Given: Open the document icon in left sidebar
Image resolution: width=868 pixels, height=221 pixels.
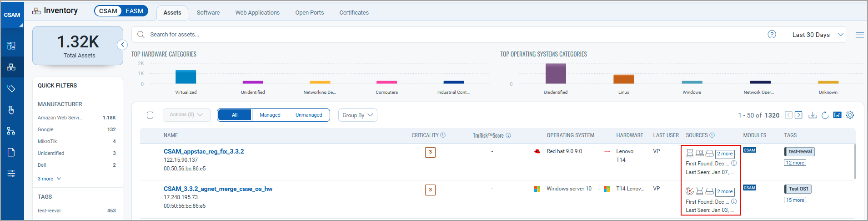Looking at the screenshot, I should coord(11,152).
